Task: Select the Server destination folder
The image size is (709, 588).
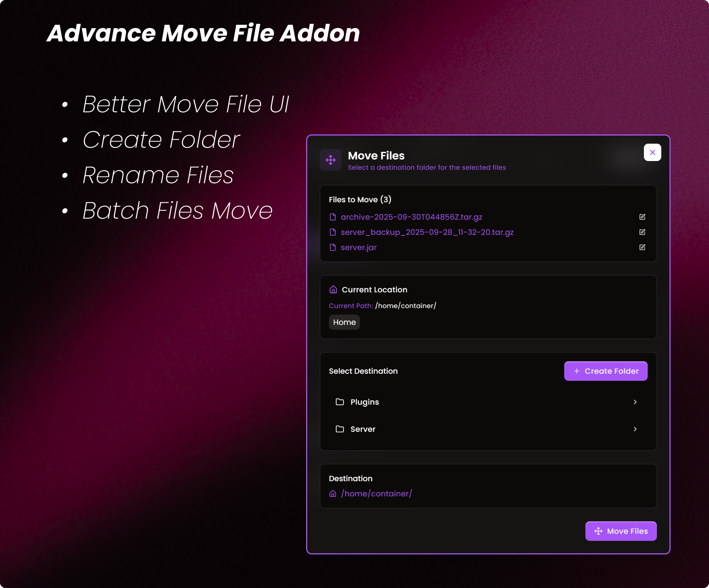Action: pos(480,429)
